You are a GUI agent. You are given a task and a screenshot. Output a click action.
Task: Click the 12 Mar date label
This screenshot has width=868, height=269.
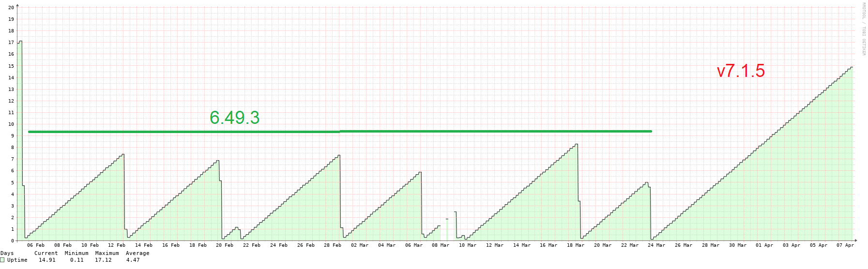click(x=495, y=245)
